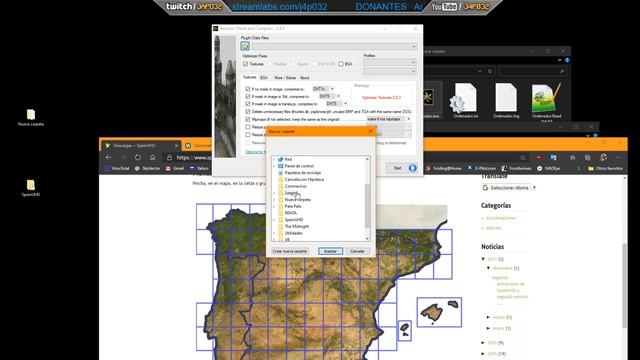Switch to the More / Extras tab
This screenshot has width=640, height=360.
(285, 78)
